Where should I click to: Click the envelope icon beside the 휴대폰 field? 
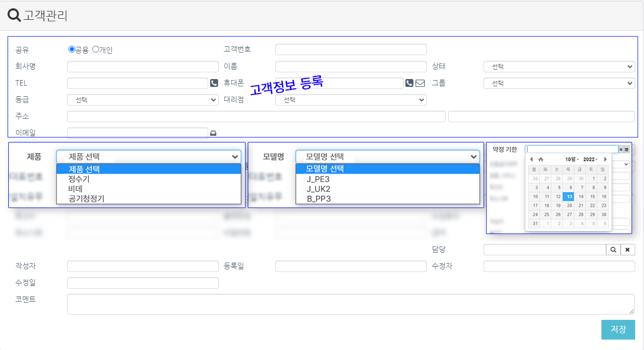419,83
